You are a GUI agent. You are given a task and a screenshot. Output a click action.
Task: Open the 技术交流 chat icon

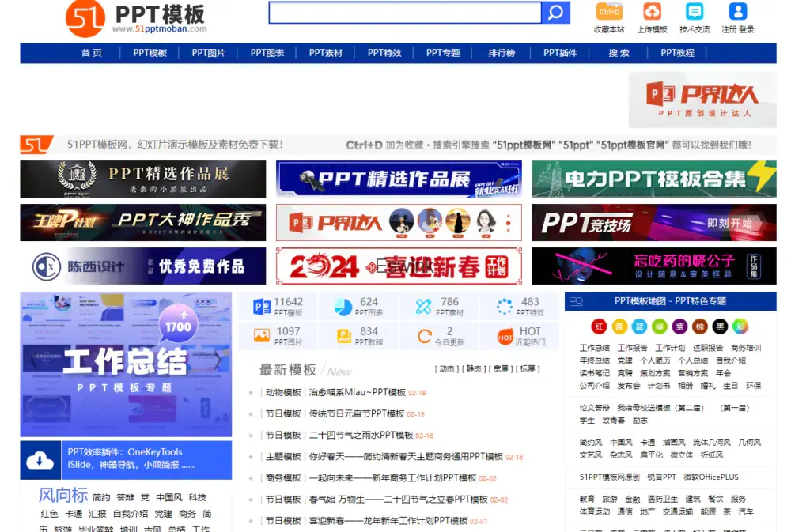695,12
